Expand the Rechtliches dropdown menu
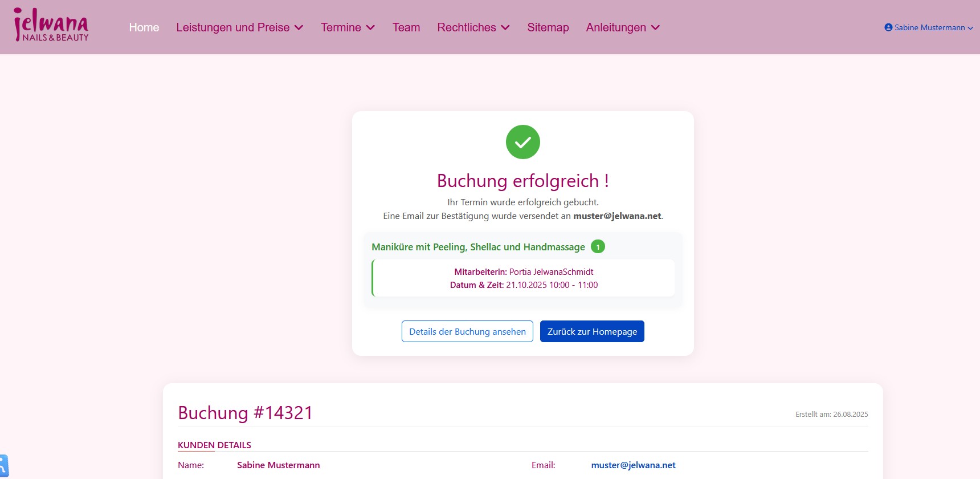This screenshot has height=479, width=980. click(473, 27)
